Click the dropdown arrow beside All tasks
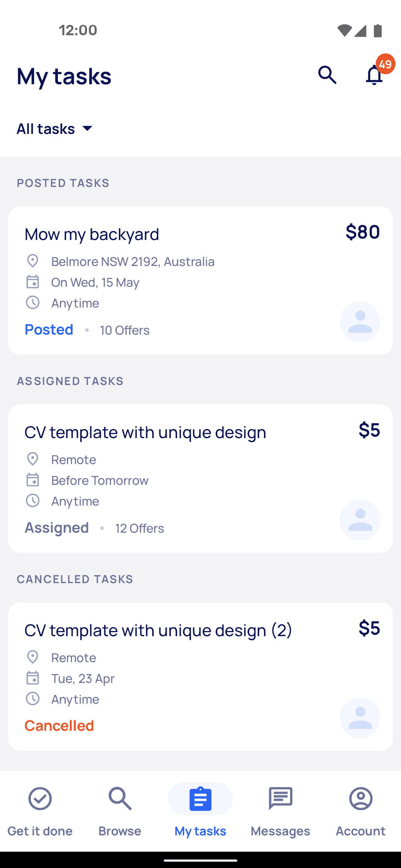The width and height of the screenshot is (401, 868). 87,129
